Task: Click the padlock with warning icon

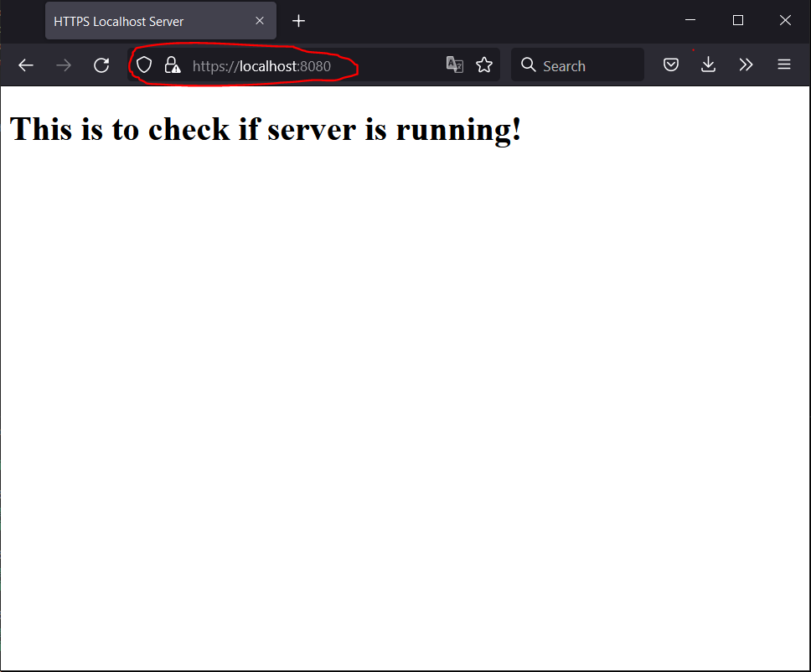Action: (x=173, y=65)
